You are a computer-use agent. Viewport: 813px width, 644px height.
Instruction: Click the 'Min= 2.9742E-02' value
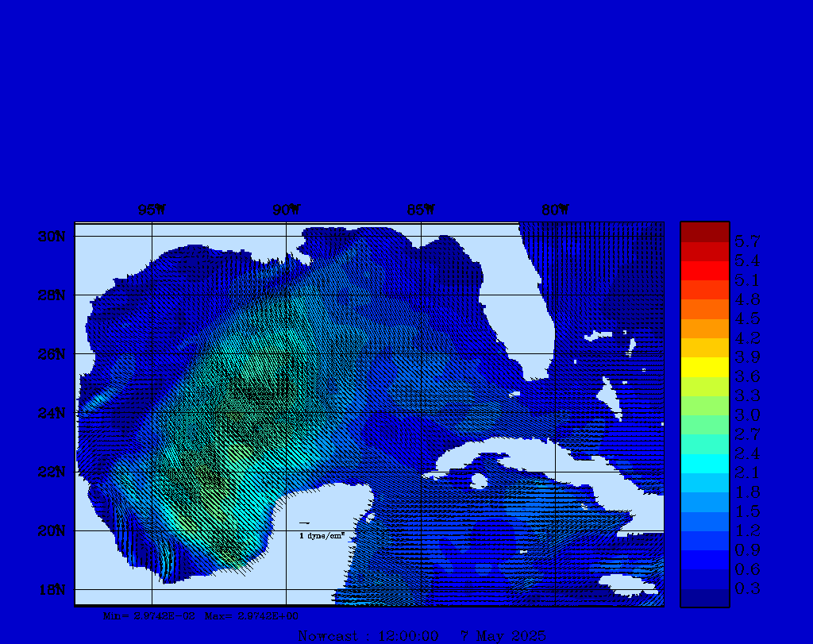(x=149, y=616)
